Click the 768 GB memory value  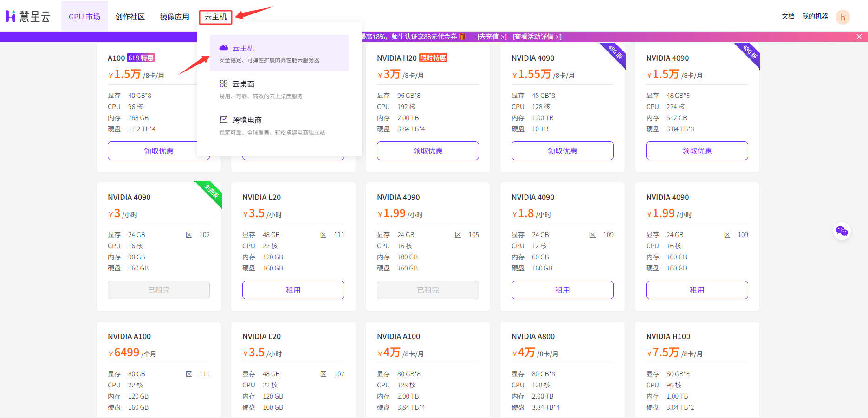point(138,118)
